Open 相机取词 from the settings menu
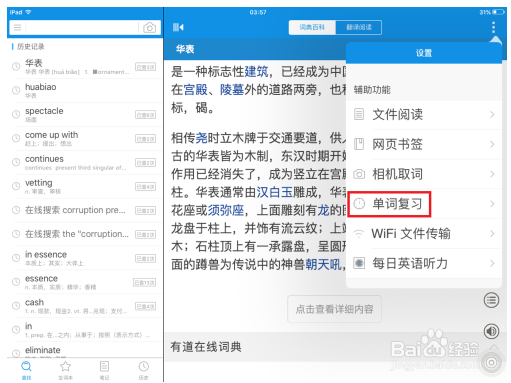Viewport: 511px width, 383px height. 424,174
